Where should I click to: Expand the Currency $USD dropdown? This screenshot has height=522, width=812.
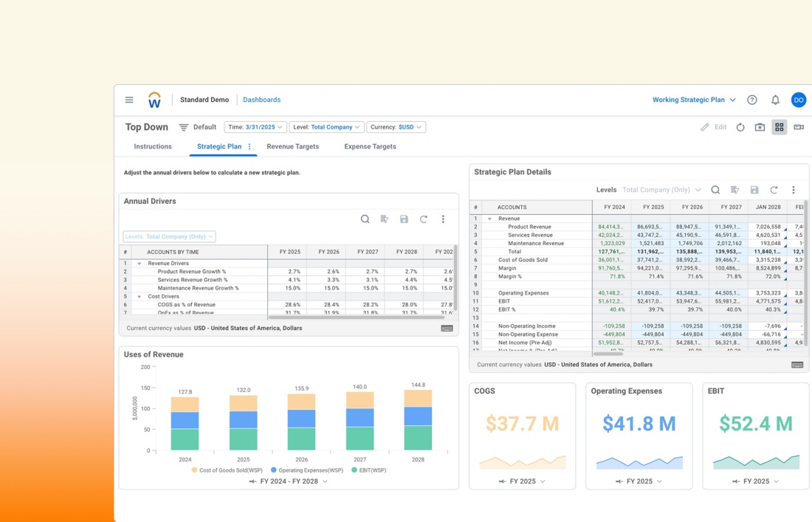pyautogui.click(x=396, y=127)
